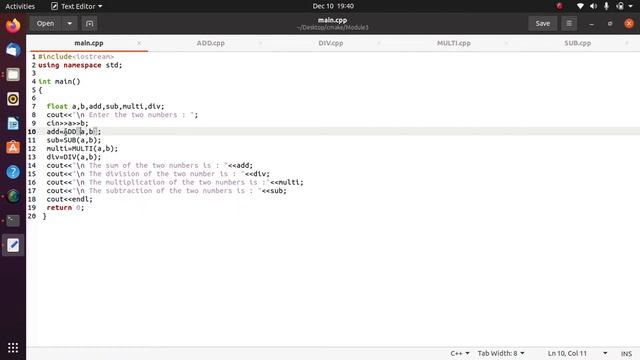Click the microphone indicator in the top bar
Screen dimensions: 640x360
point(607,6)
